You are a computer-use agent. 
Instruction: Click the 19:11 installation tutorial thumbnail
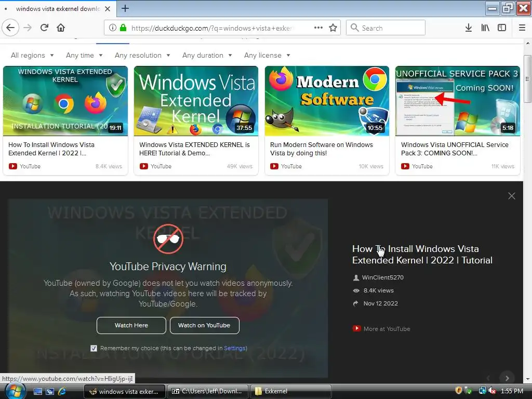click(x=65, y=101)
